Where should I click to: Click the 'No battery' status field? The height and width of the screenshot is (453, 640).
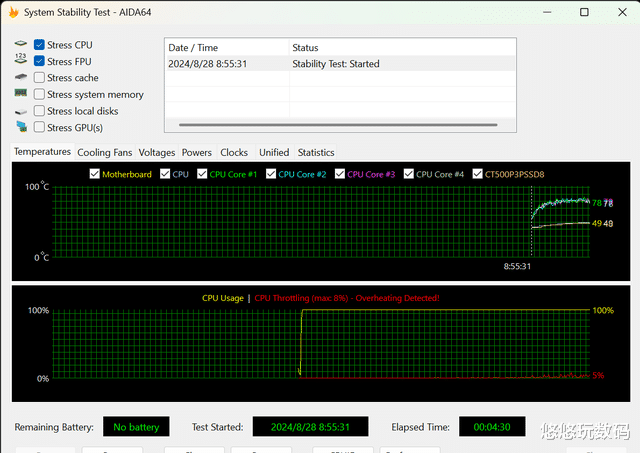point(136,427)
